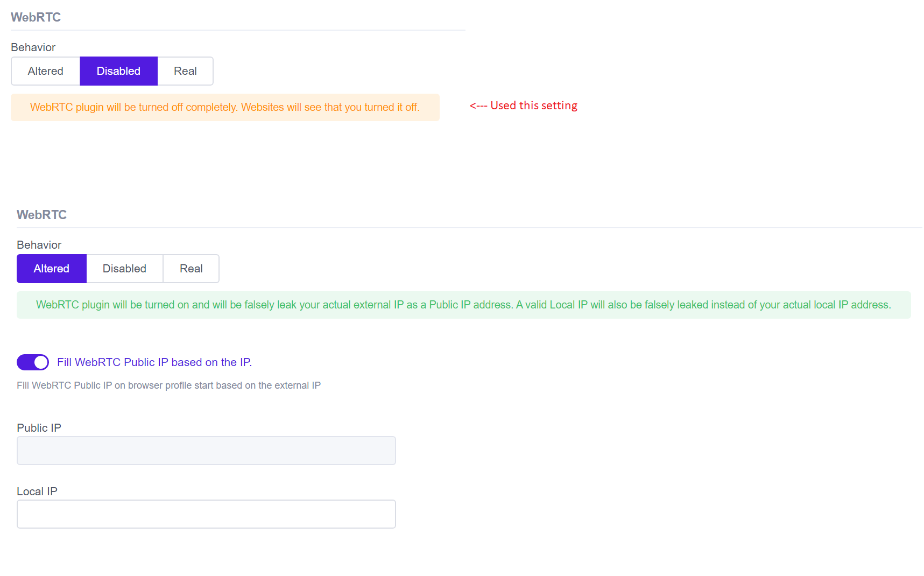Click the Public IP field label
The image size is (924, 576).
(x=39, y=428)
